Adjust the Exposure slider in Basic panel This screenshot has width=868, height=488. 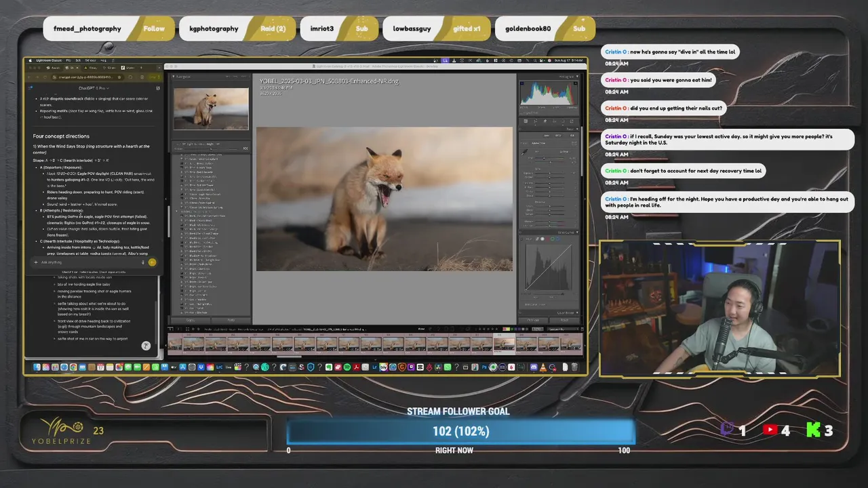point(549,173)
